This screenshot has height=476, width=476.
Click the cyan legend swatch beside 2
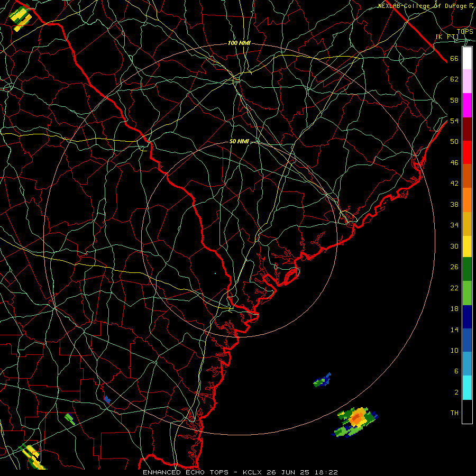pyautogui.click(x=467, y=387)
